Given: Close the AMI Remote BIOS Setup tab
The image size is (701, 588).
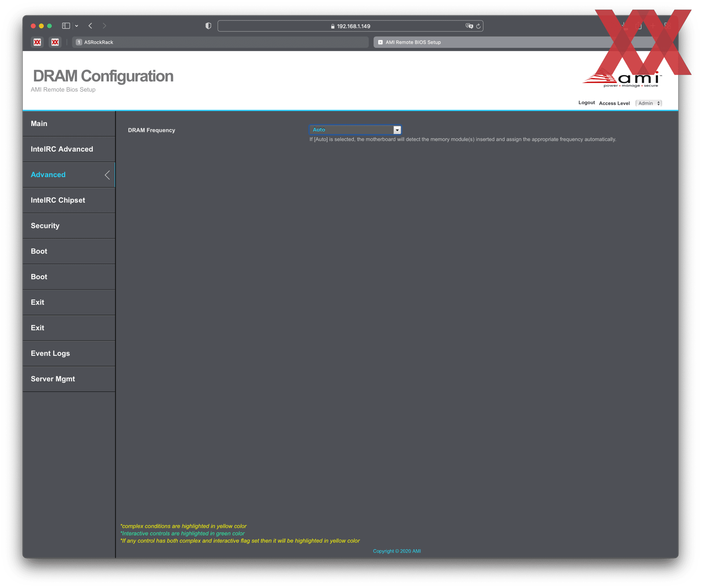Looking at the screenshot, I should [380, 42].
